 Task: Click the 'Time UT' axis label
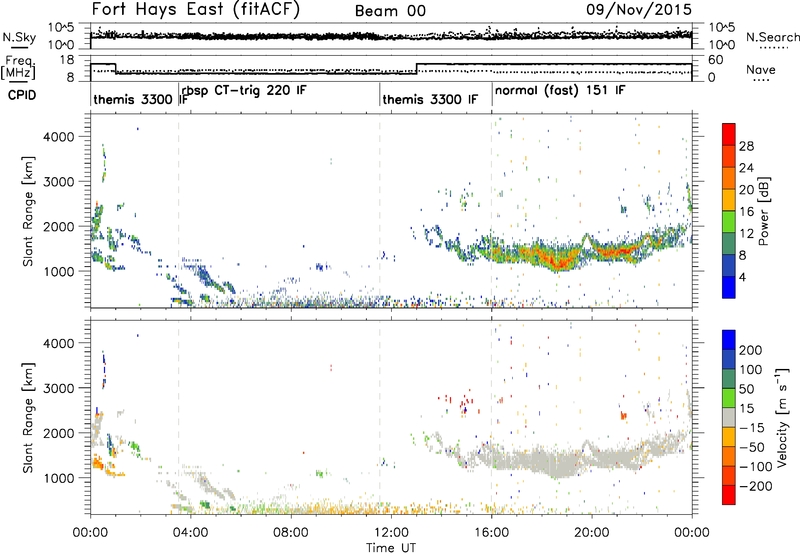(x=391, y=547)
